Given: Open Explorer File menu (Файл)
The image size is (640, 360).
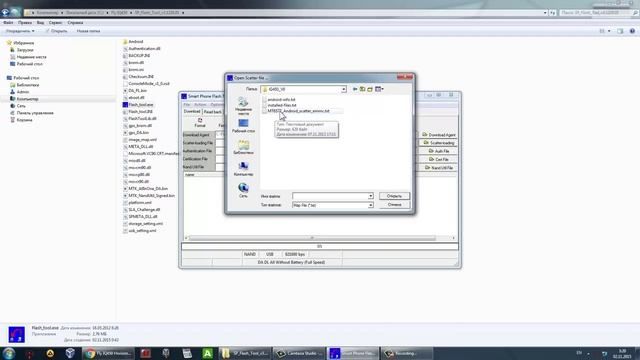Looking at the screenshot, I should (8, 23).
